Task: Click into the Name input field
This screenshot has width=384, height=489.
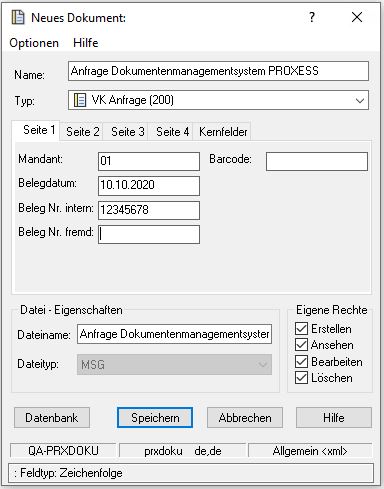Action: pos(218,71)
